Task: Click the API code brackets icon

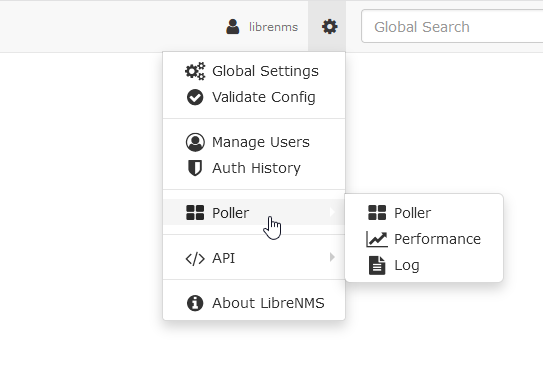Action: pos(195,258)
